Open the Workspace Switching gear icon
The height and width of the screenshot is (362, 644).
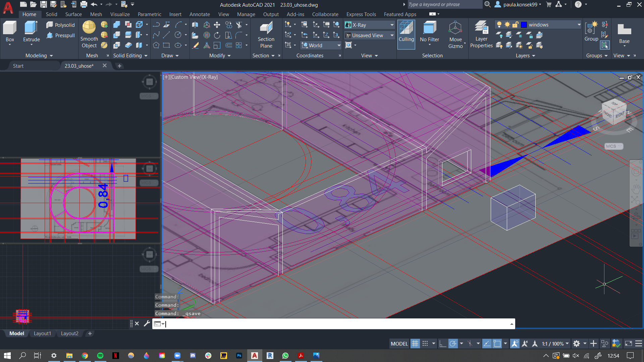tap(577, 344)
